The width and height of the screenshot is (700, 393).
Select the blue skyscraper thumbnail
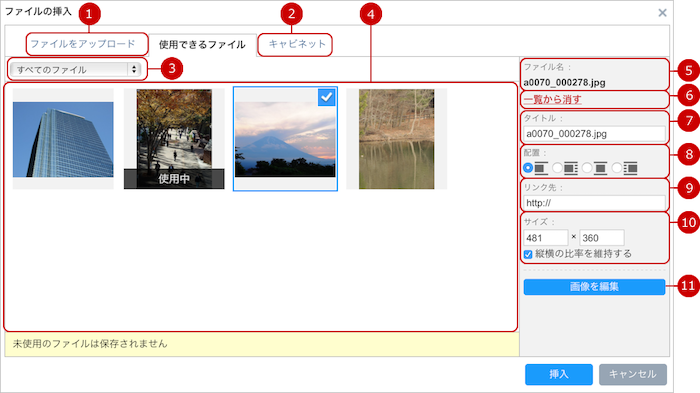pyautogui.click(x=63, y=139)
